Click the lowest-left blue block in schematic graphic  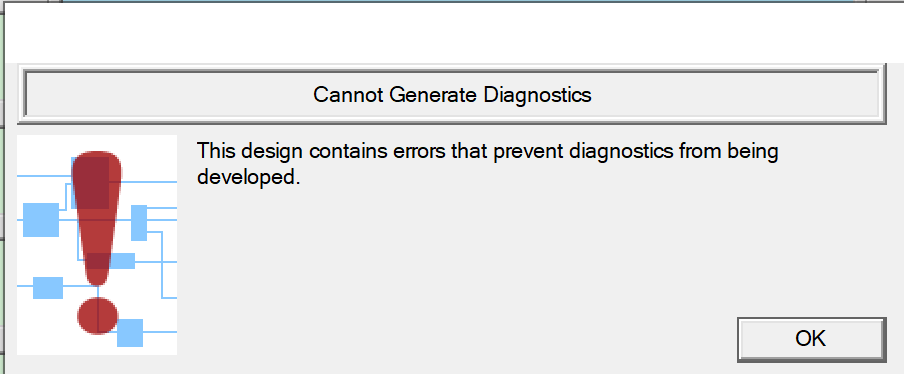pos(48,288)
